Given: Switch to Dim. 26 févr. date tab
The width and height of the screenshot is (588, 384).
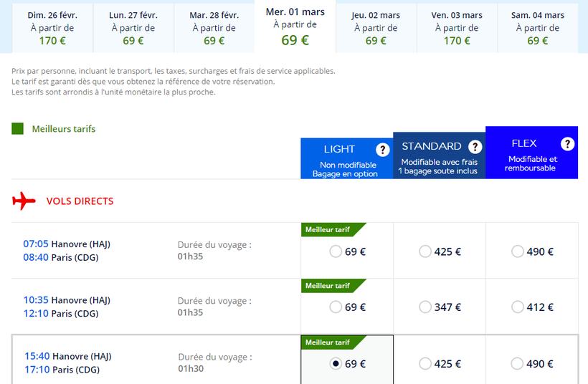Looking at the screenshot, I should pos(52,27).
